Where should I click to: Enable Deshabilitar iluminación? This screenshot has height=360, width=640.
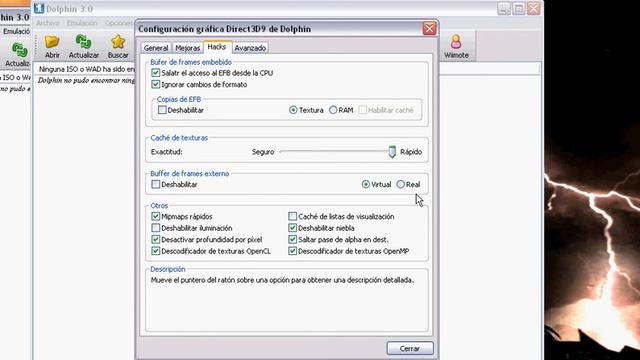tap(156, 228)
